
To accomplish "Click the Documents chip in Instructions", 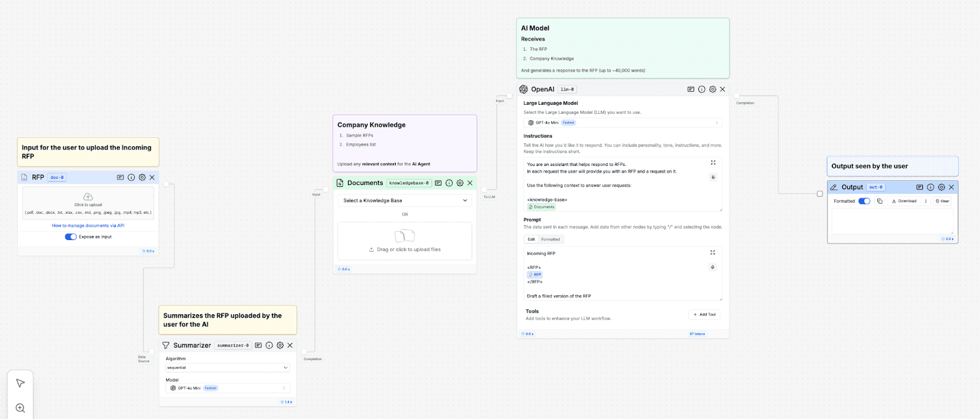I will point(541,207).
